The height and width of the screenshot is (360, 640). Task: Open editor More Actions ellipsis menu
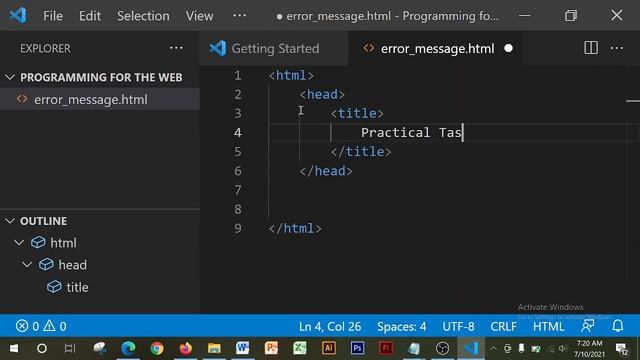tap(616, 48)
